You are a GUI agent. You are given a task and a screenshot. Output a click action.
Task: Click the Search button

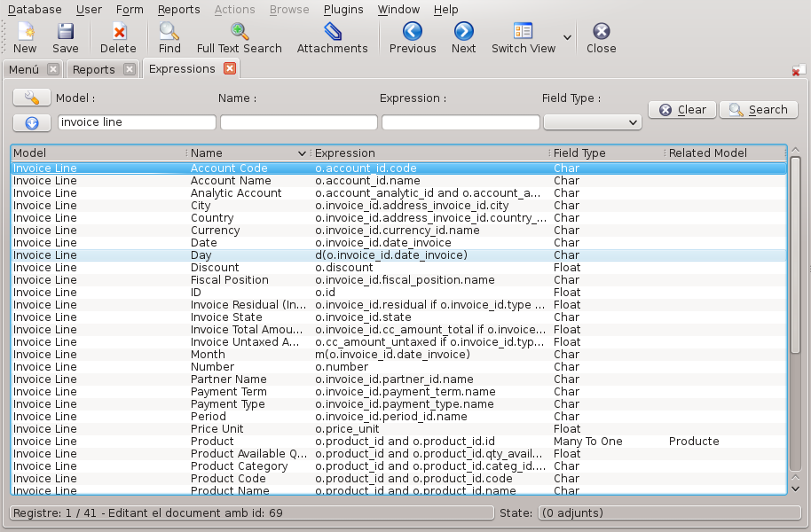759,110
